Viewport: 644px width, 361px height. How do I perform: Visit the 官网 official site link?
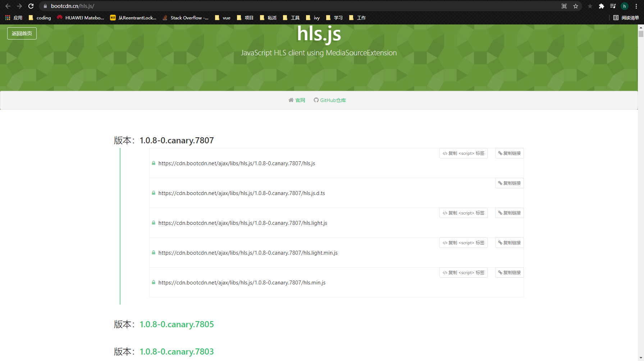click(297, 100)
